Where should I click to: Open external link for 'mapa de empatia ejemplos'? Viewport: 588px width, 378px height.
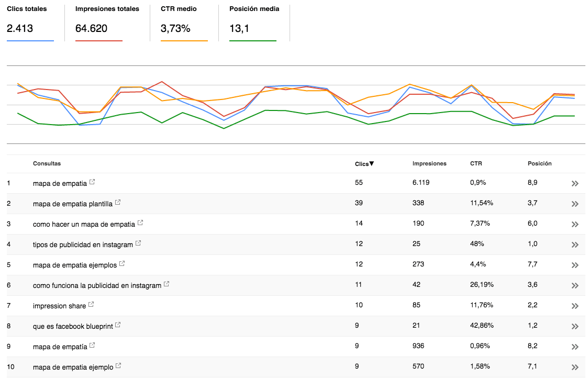coord(122,264)
